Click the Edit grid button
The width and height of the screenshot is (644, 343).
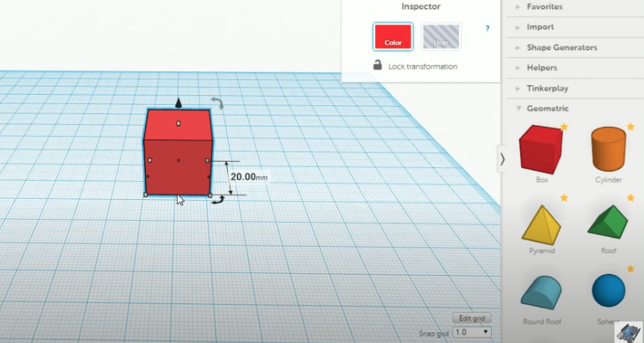(x=472, y=318)
